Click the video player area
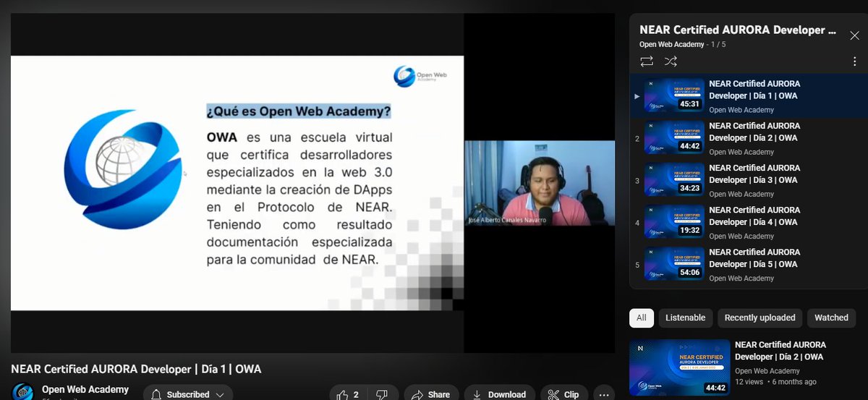Image resolution: width=868 pixels, height=400 pixels. pyautogui.click(x=313, y=183)
